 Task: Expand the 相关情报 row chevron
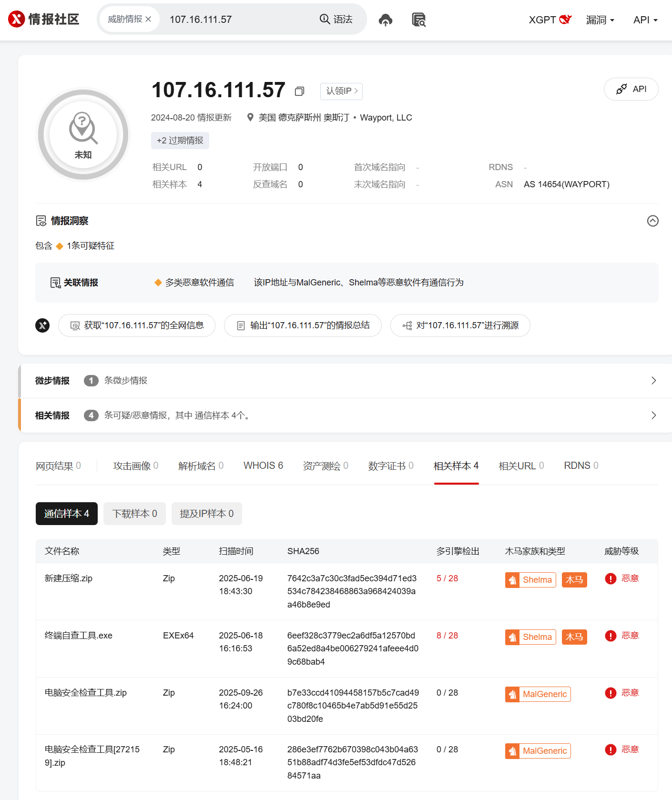pyautogui.click(x=654, y=415)
